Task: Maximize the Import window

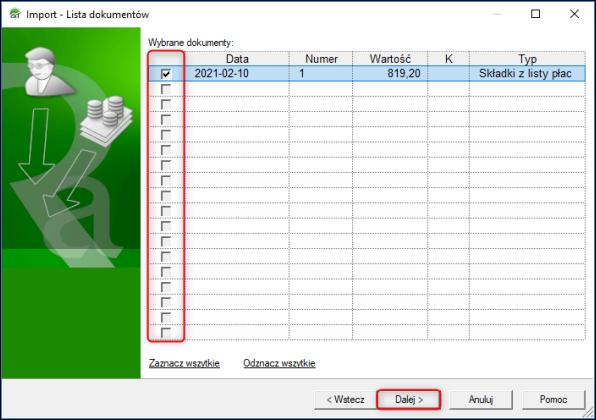Action: 536,14
